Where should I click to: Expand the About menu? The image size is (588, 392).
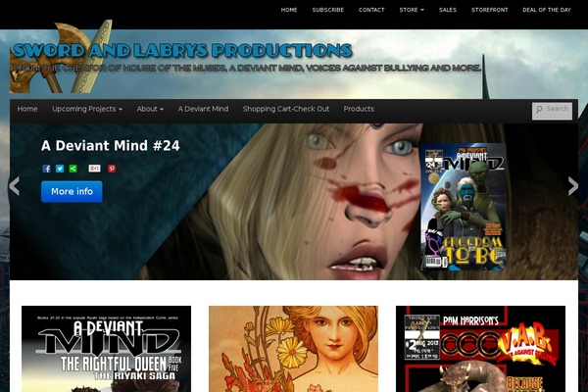150,109
